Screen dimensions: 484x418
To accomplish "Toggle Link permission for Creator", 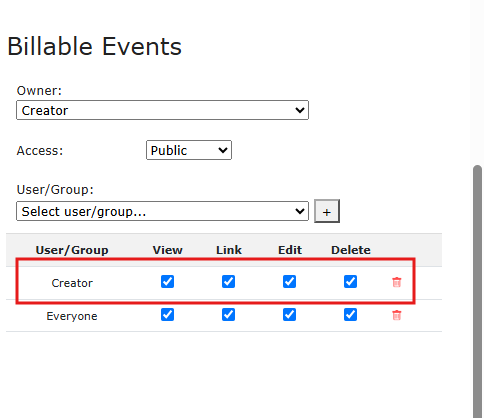I will tap(228, 282).
